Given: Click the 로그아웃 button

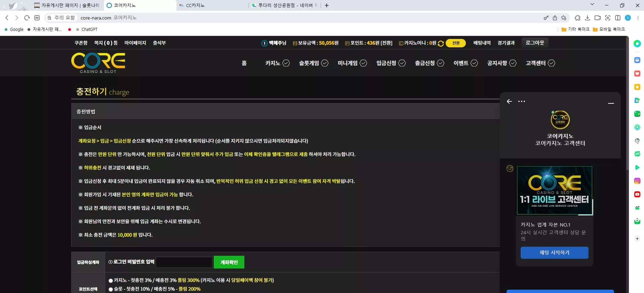Looking at the screenshot, I should (535, 43).
